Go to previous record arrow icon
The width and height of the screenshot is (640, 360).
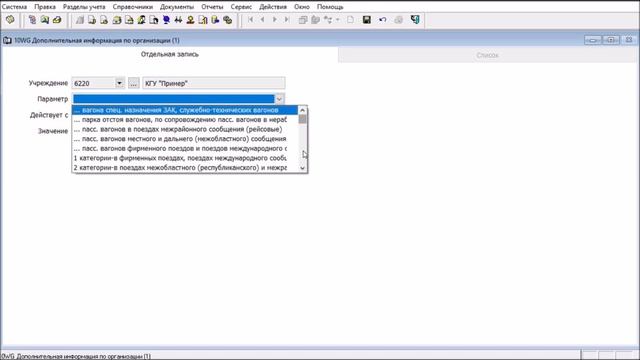tap(262, 20)
